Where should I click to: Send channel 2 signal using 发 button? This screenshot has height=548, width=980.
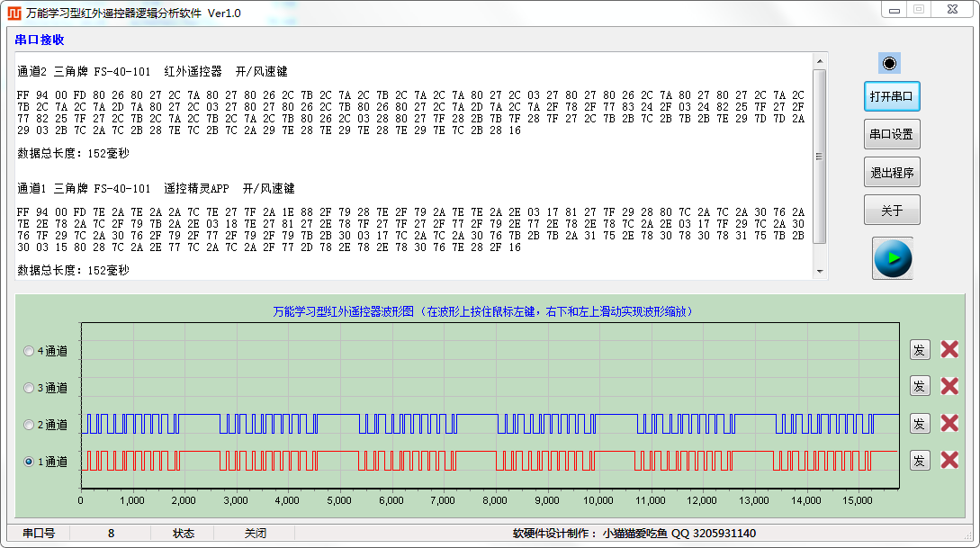click(920, 424)
